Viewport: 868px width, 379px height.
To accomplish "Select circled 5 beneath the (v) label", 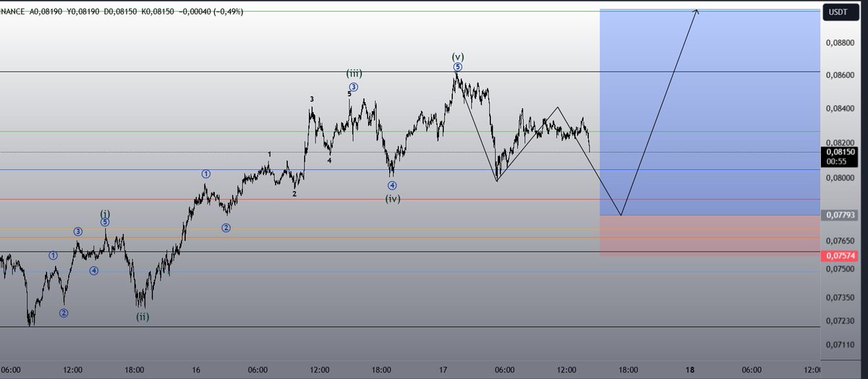I will click(x=457, y=67).
